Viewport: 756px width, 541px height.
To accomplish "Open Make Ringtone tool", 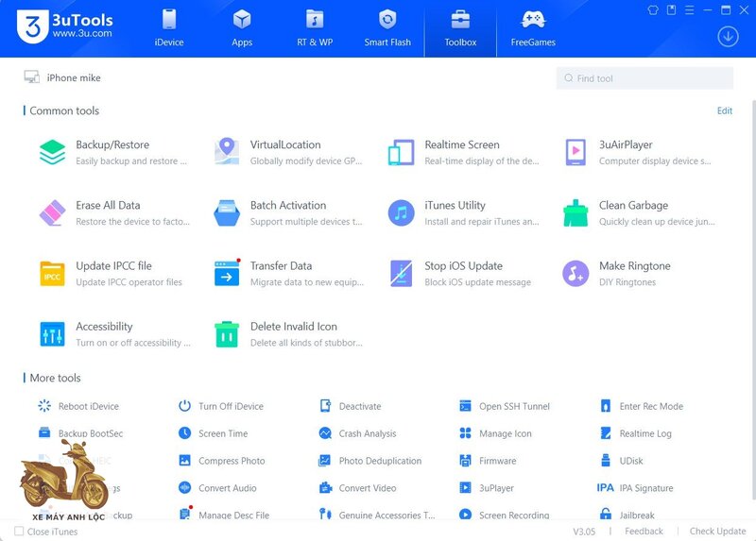I will [x=616, y=274].
